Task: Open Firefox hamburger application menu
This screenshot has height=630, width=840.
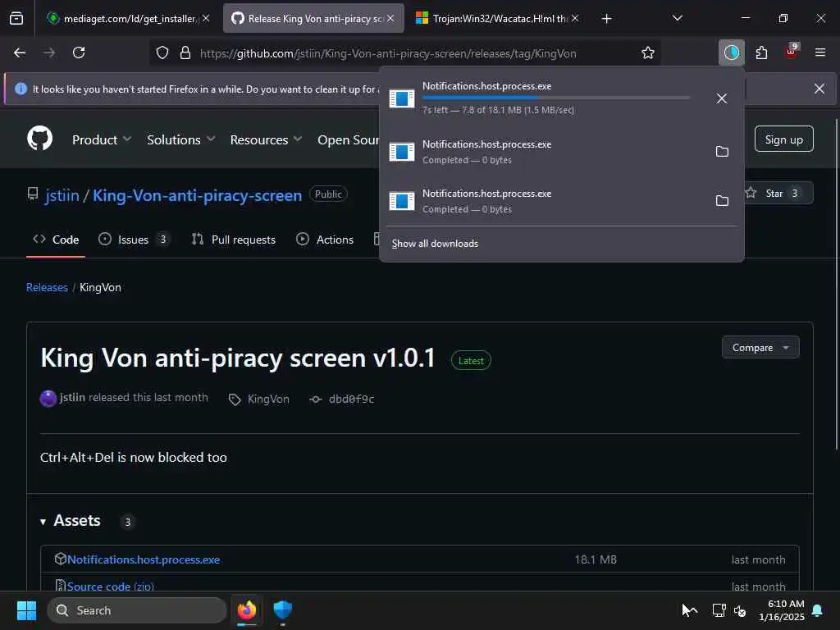Action: (819, 52)
